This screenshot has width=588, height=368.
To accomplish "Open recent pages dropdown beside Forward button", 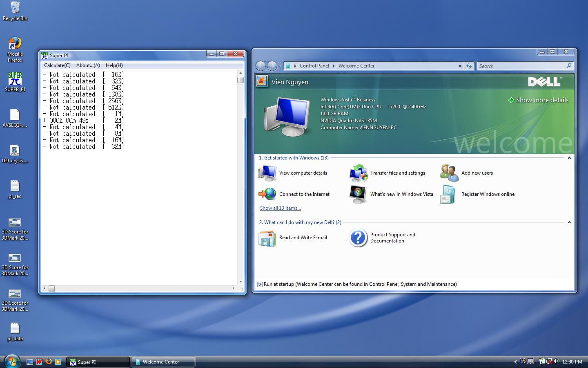I will coord(280,66).
